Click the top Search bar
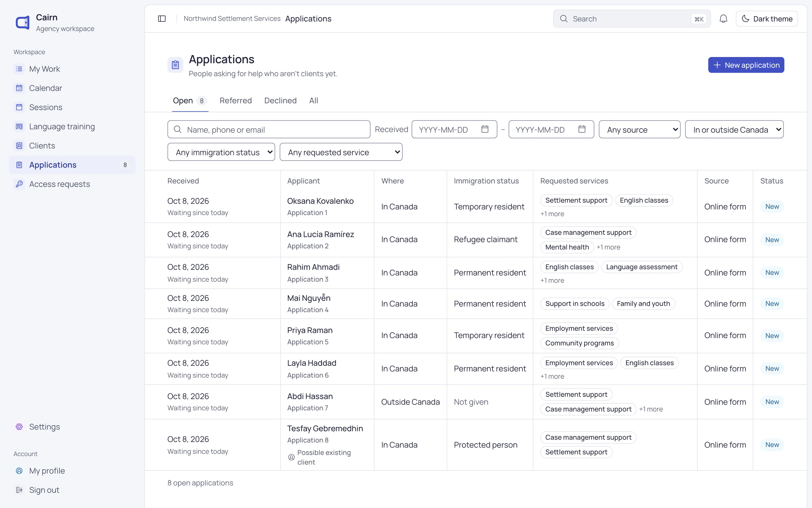The height and width of the screenshot is (508, 812). coord(632,19)
